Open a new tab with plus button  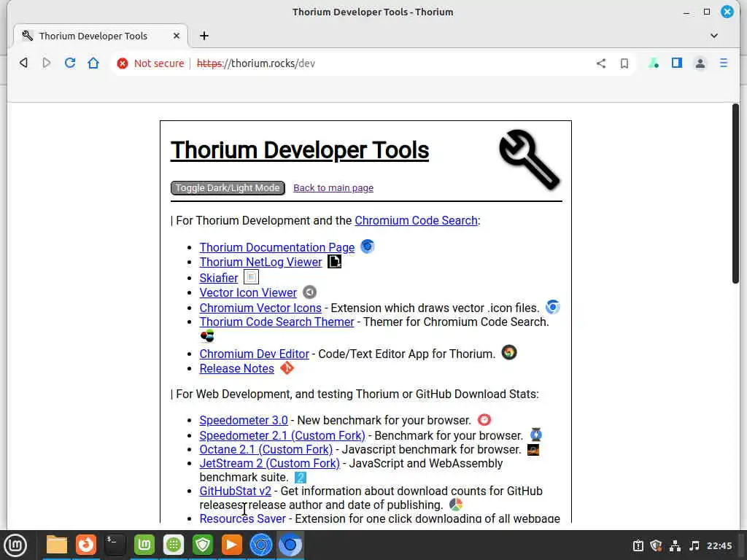(204, 36)
